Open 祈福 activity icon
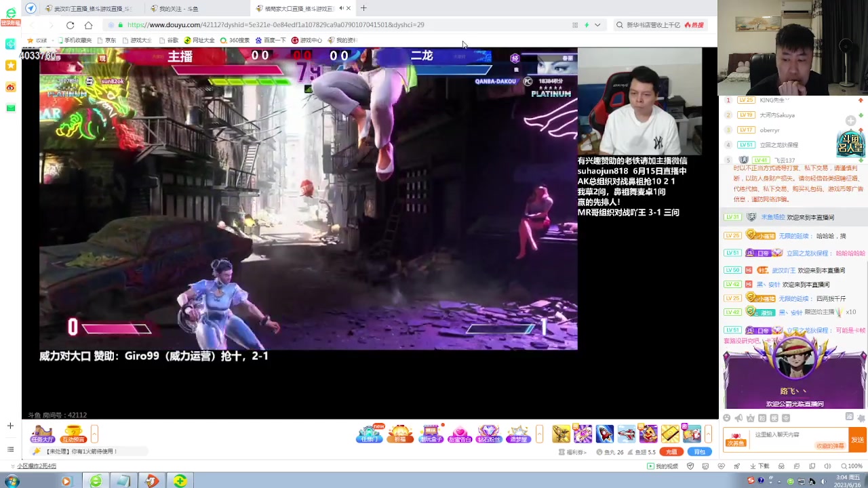 (400, 434)
